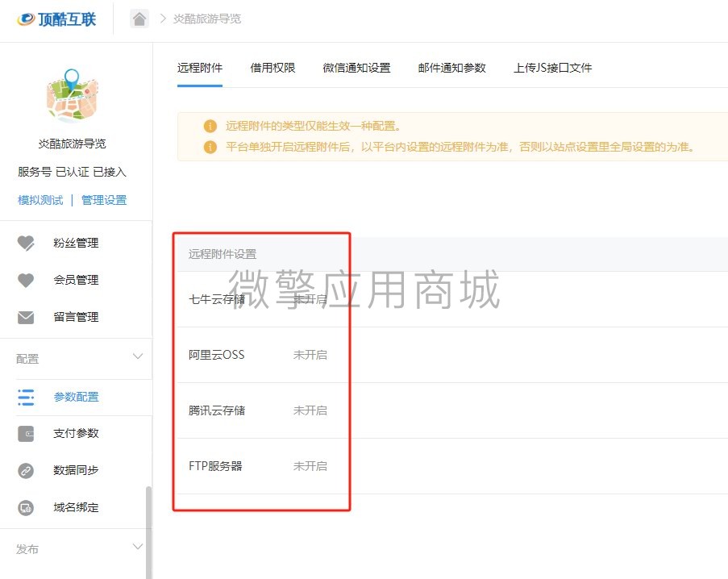Click the first notice info icon
Viewport: 728px width, 579px height.
point(210,126)
